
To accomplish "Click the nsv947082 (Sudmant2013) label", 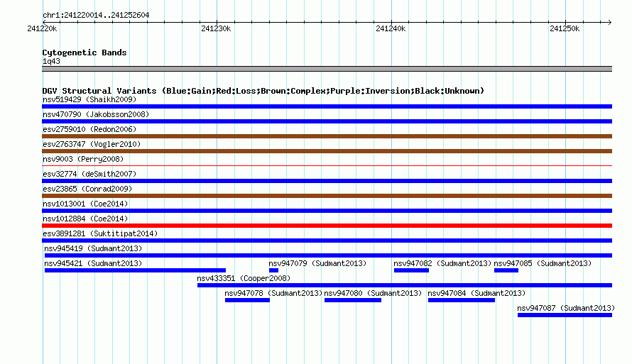I will (x=442, y=263).
